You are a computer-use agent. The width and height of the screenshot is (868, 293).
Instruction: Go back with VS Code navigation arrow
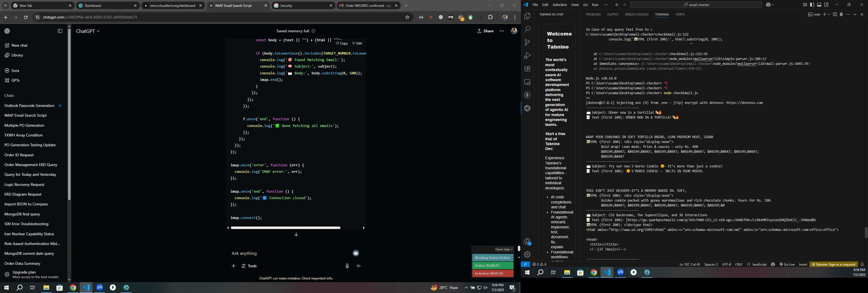point(617,5)
